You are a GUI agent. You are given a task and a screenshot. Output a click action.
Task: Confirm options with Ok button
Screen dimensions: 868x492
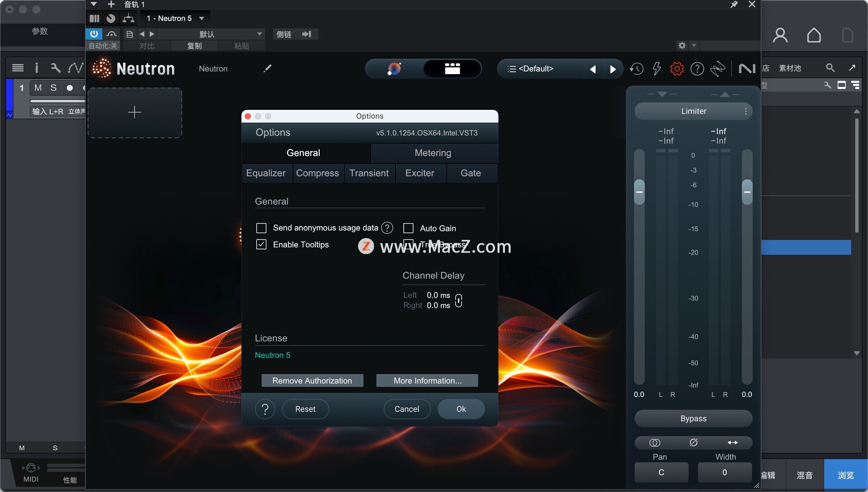click(461, 409)
